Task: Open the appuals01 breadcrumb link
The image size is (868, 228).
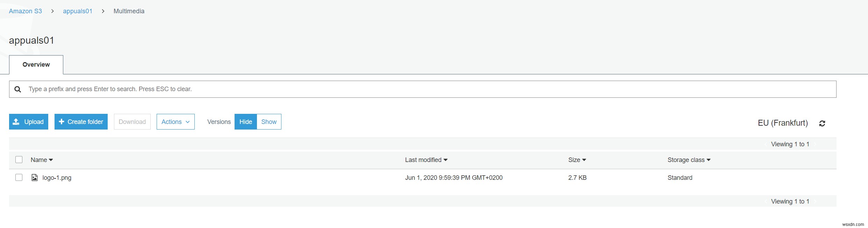Action: pyautogui.click(x=77, y=11)
